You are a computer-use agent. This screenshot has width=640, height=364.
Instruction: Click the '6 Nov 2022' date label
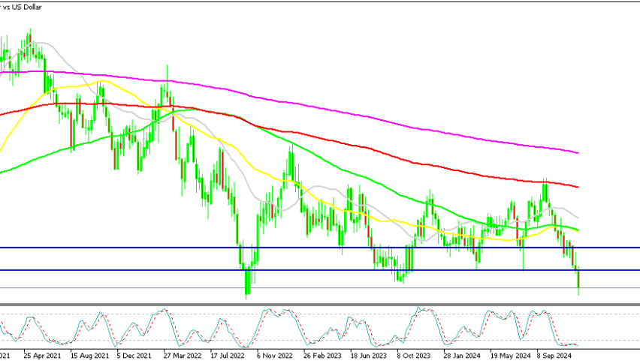pyautogui.click(x=275, y=356)
